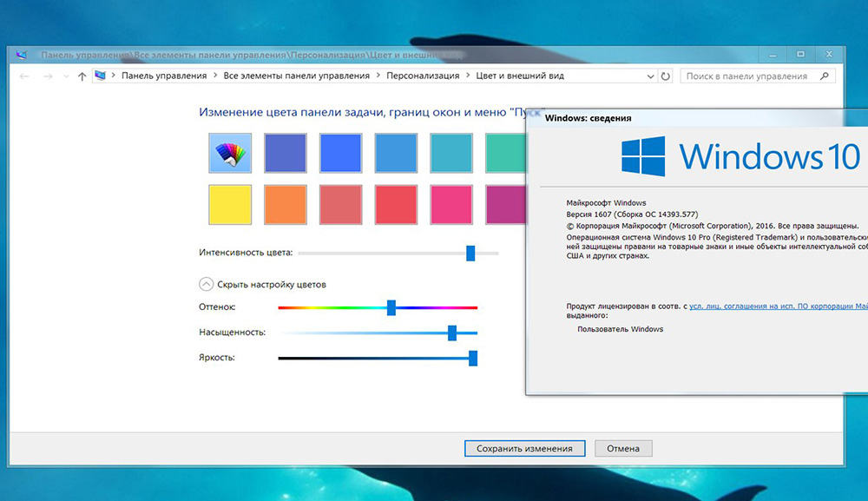
Task: Go to "Все элементы панели управления" breadcrumb
Action: 296,76
